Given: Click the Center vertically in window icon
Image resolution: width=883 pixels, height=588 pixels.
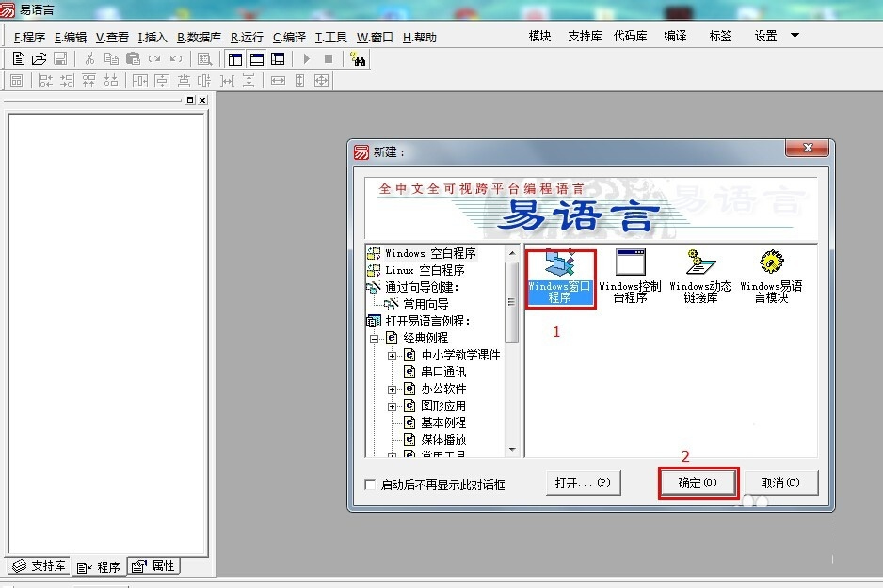Looking at the screenshot, I should tap(162, 81).
